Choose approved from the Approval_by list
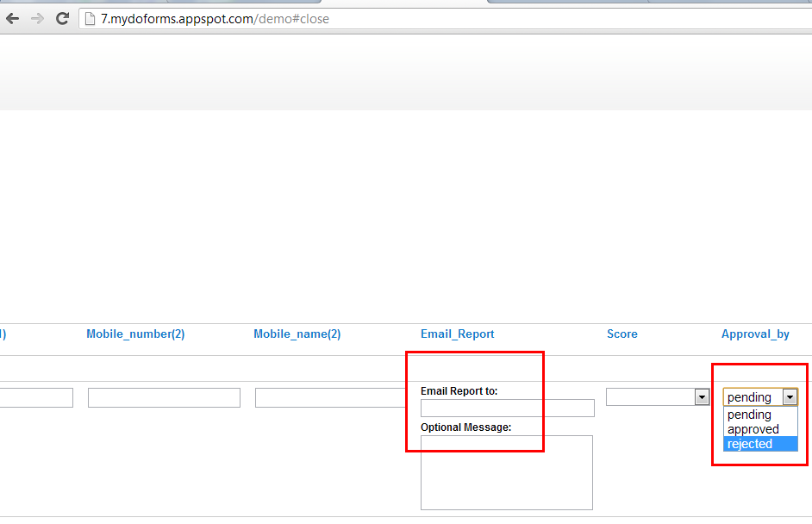 (753, 429)
